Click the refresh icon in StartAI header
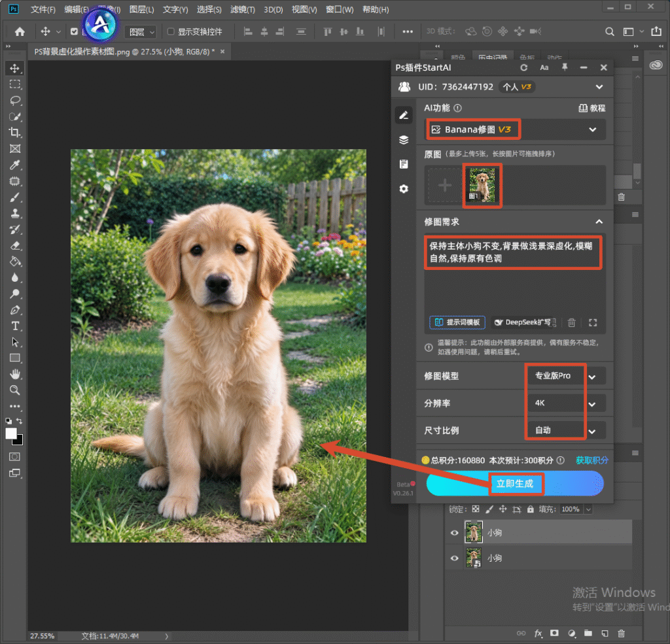The width and height of the screenshot is (670, 644). [x=524, y=67]
